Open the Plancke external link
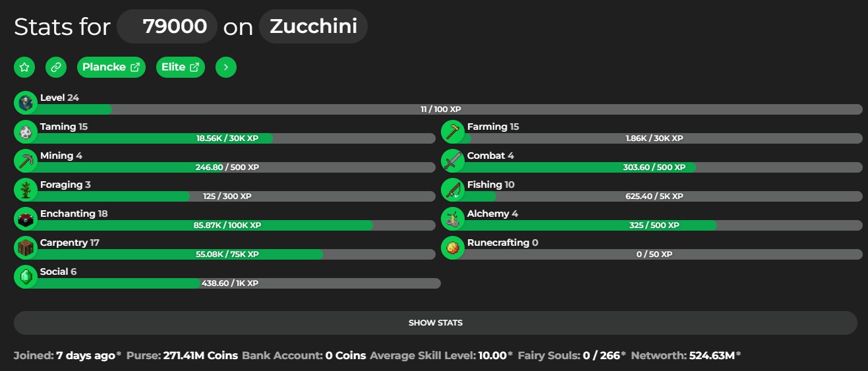The image size is (868, 371). click(x=111, y=67)
